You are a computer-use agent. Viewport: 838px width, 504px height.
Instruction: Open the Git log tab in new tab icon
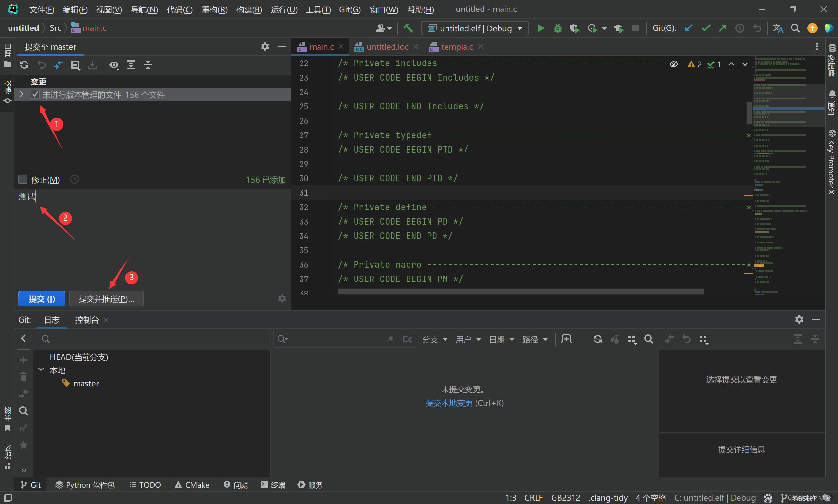566,339
